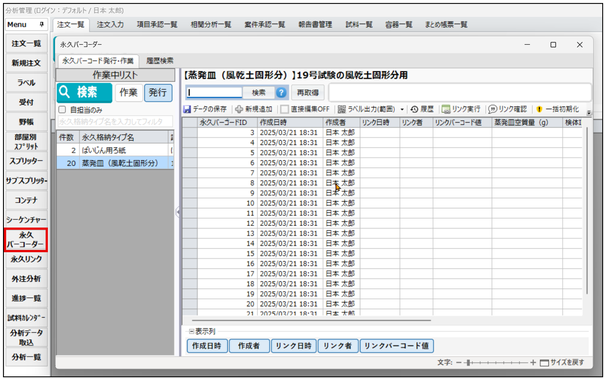
Task: Collapse left panel with splitter arrow
Action: coord(177,212)
